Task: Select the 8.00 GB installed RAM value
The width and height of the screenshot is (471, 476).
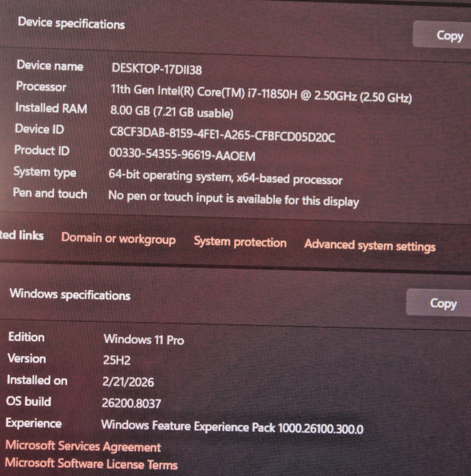Action: pos(172,112)
